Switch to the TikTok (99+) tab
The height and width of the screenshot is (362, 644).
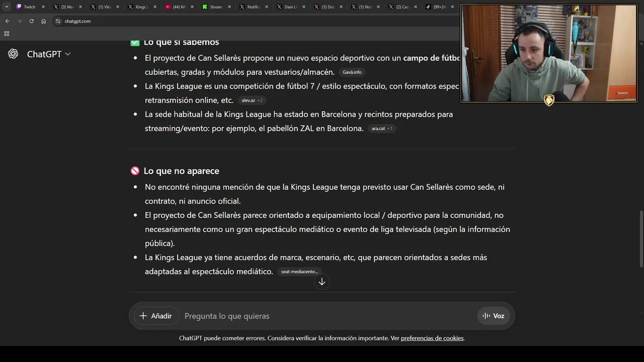439,7
